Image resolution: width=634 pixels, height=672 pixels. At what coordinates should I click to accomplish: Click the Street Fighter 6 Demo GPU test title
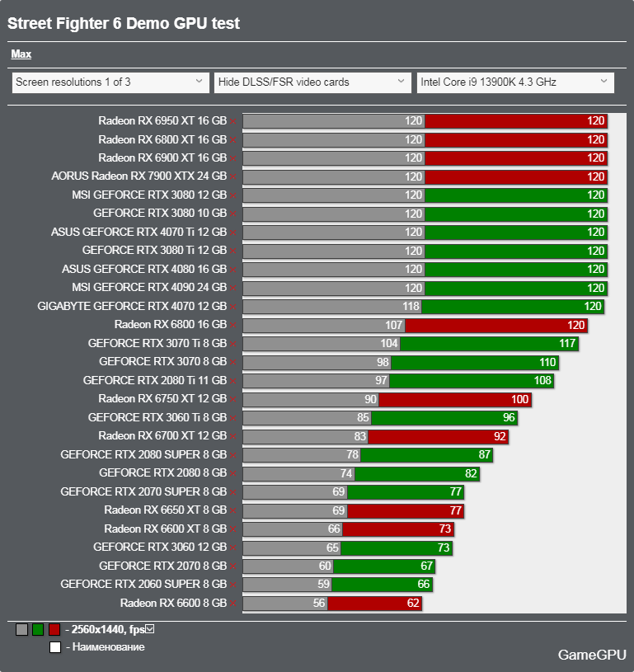tap(124, 24)
